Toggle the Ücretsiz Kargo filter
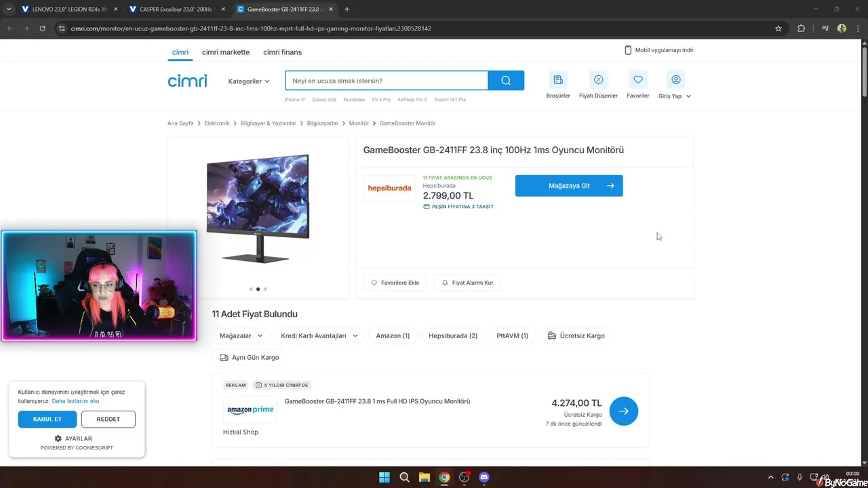This screenshot has height=488, width=868. pos(576,335)
